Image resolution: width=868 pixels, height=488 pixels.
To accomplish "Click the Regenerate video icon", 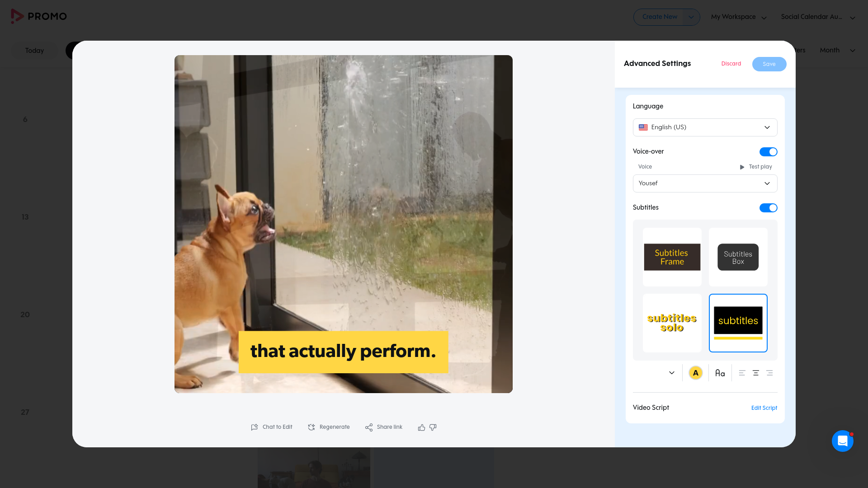I will (x=311, y=427).
